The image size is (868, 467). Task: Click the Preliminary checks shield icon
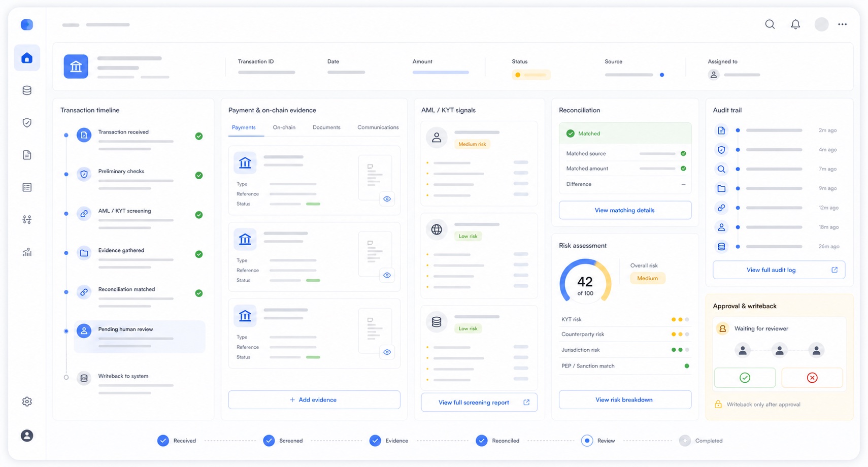click(84, 174)
